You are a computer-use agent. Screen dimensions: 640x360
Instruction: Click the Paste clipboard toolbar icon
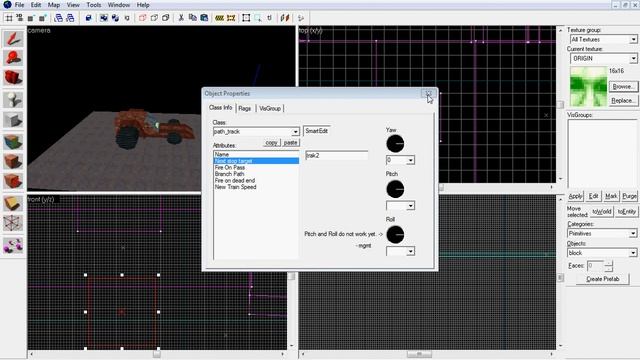(204, 18)
